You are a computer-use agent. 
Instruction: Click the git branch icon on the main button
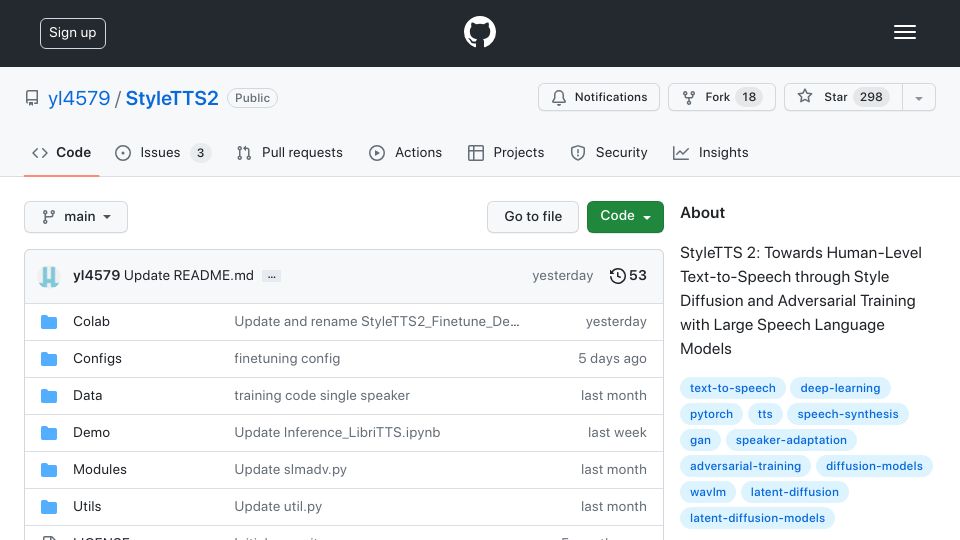tap(48, 217)
